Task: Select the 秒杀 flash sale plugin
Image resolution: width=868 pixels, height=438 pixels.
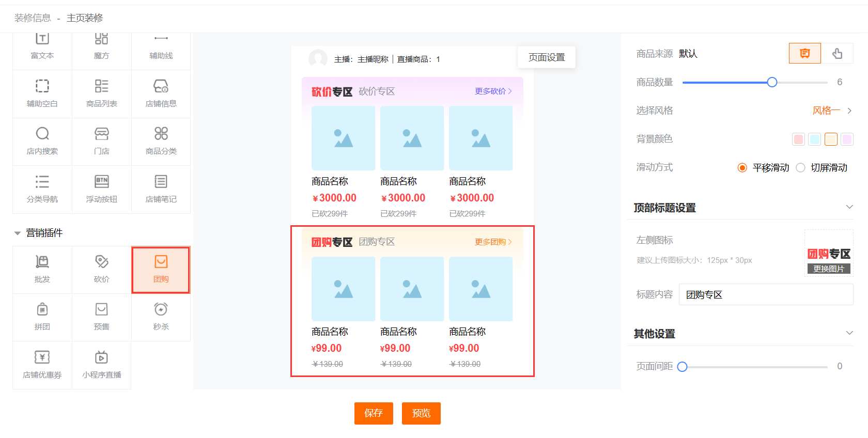Action: (x=161, y=316)
